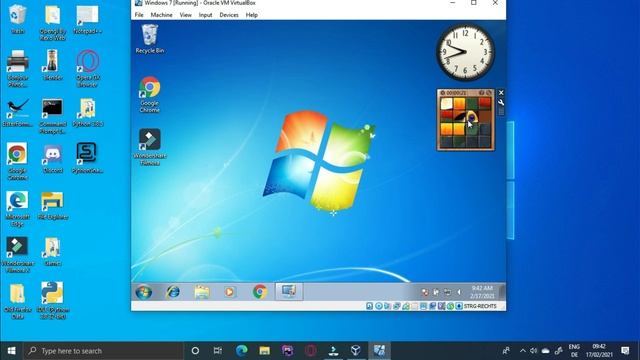This screenshot has width=640, height=360.
Task: Open the puzzle gadget options wrench
Action: 501,102
